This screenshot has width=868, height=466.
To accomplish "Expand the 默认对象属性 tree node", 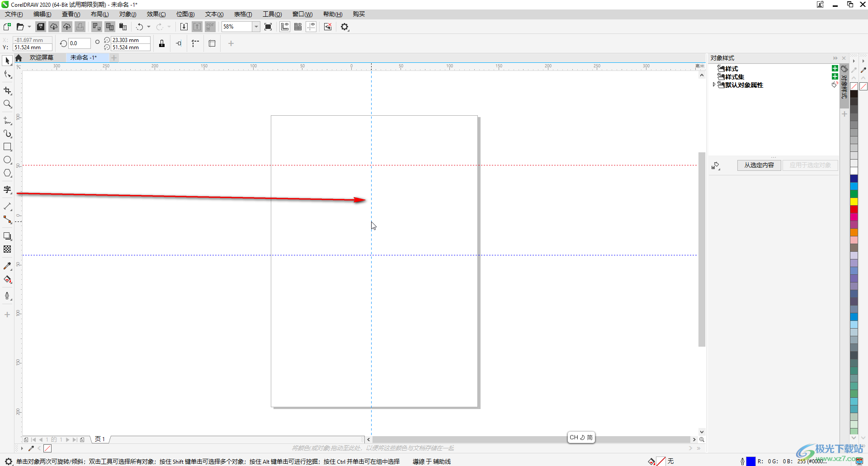I will pyautogui.click(x=714, y=85).
